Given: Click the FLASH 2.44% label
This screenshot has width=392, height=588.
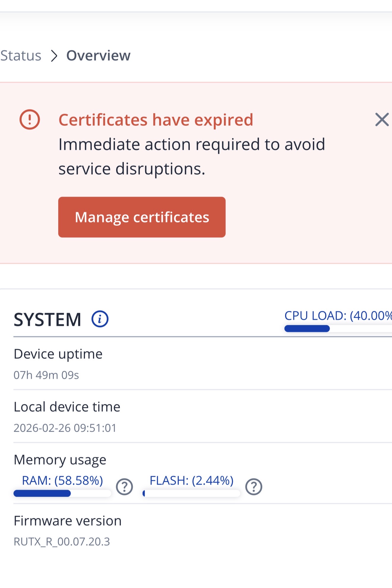Looking at the screenshot, I should pyautogui.click(x=192, y=480).
